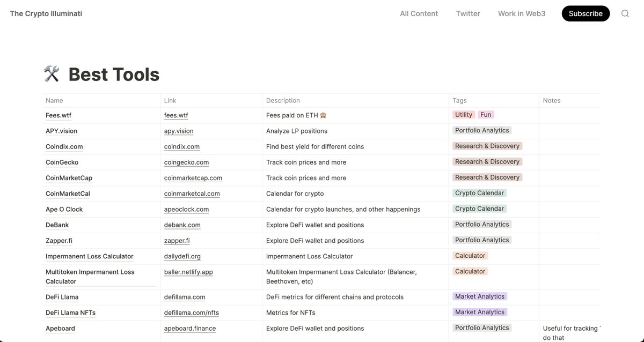Click Portfolio Analytics tag for DeBank
The height and width of the screenshot is (342, 644).
(x=482, y=224)
